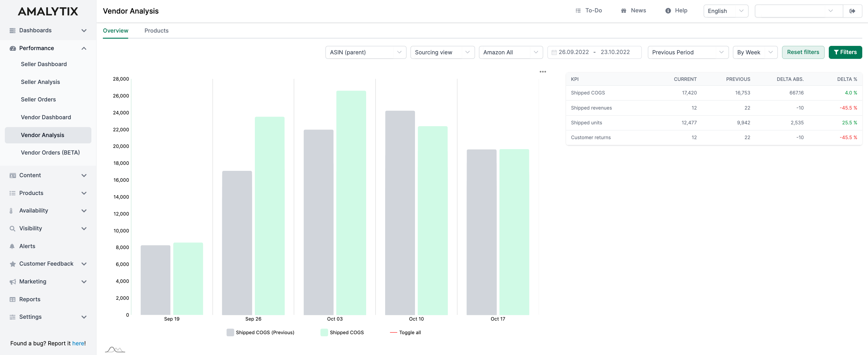Expand the Availability chevron
The width and height of the screenshot is (868, 355).
tap(84, 211)
